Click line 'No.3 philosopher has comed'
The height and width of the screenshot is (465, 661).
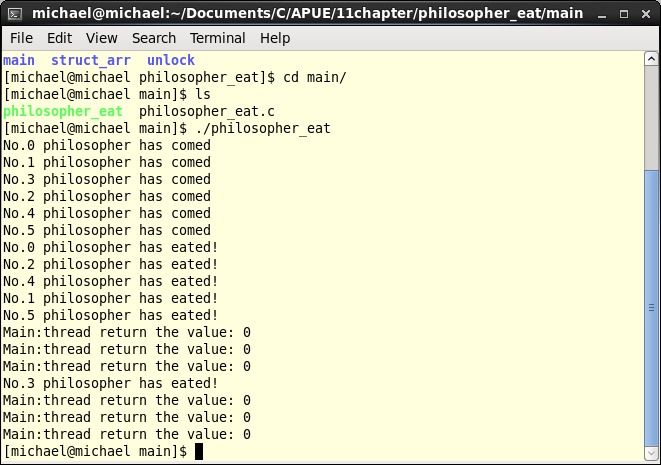[107, 180]
